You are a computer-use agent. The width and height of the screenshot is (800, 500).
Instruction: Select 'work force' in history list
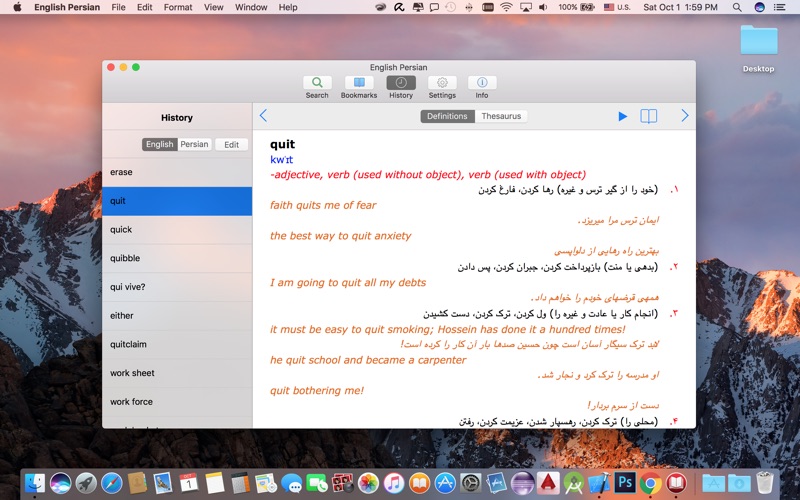[177, 402]
